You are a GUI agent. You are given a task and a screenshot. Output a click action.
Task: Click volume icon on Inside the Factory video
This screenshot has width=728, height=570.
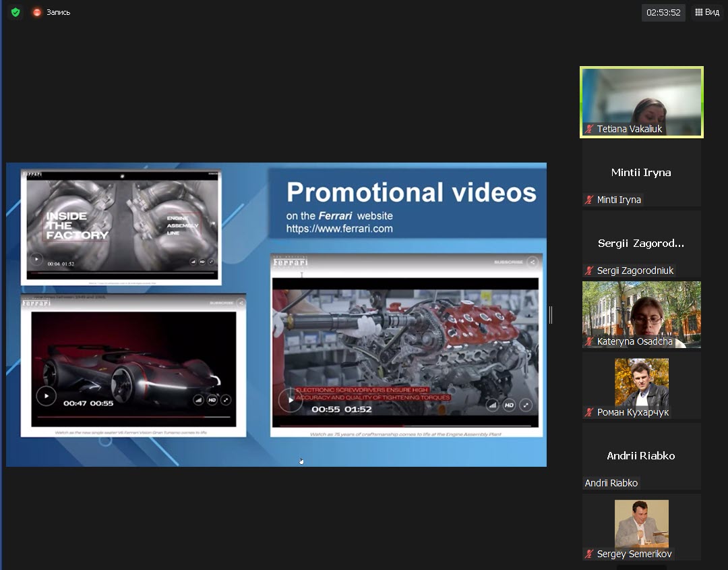click(193, 262)
